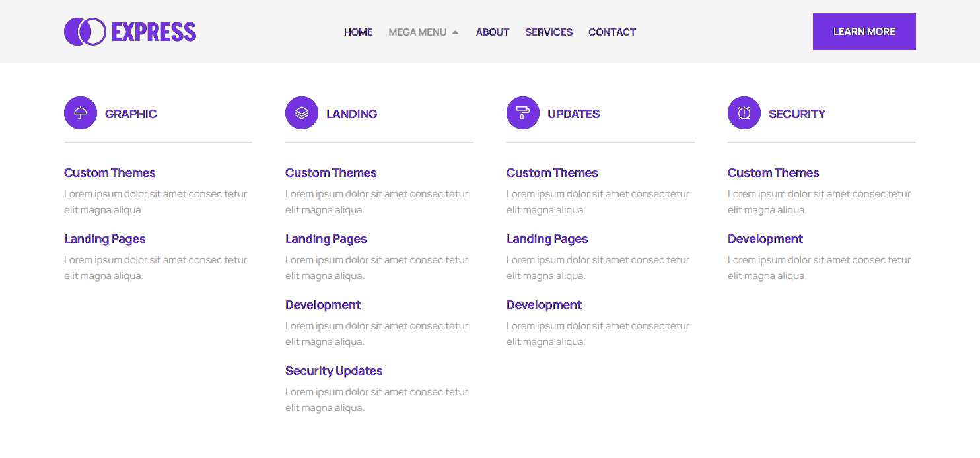
Task: Click Security Updates in the Landing column
Action: (x=333, y=371)
